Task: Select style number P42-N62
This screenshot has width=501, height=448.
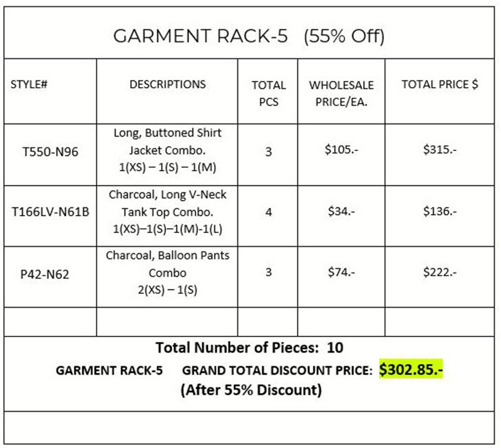Action: click(49, 273)
